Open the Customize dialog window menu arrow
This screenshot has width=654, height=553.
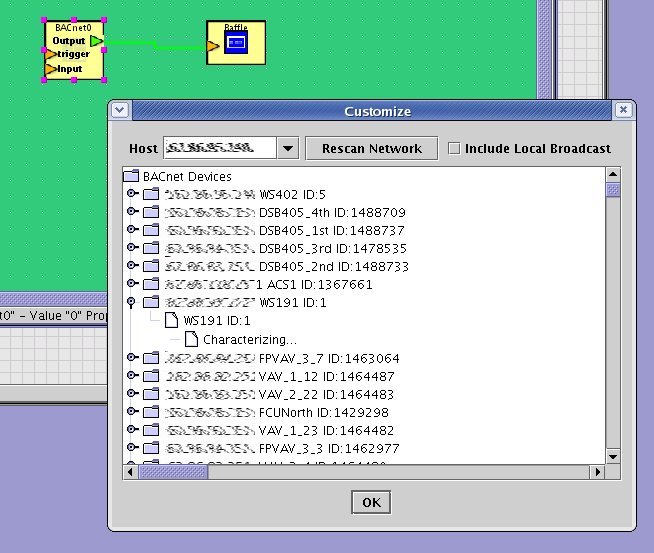[120, 110]
